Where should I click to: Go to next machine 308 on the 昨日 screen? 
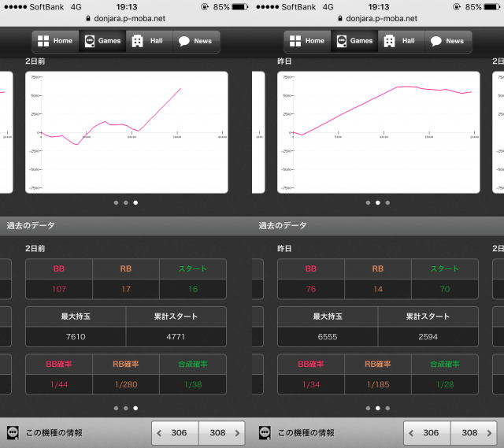474,433
